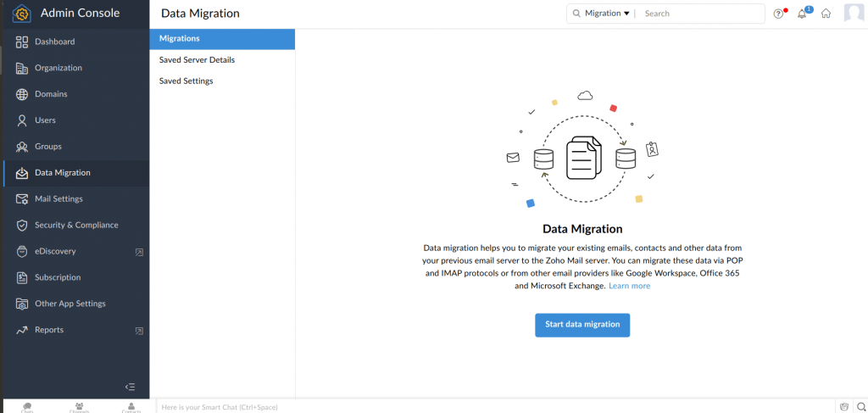Switch to Saved Server Details

197,60
